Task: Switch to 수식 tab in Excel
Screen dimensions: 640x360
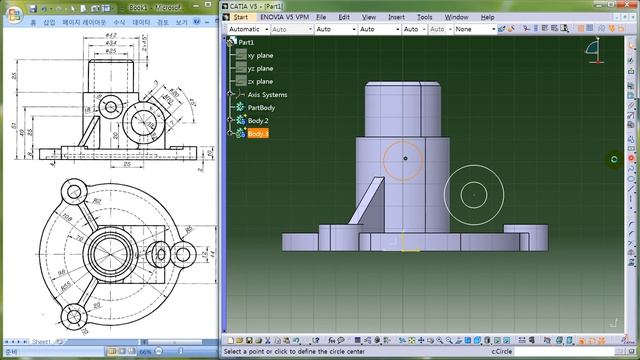Action: 119,22
